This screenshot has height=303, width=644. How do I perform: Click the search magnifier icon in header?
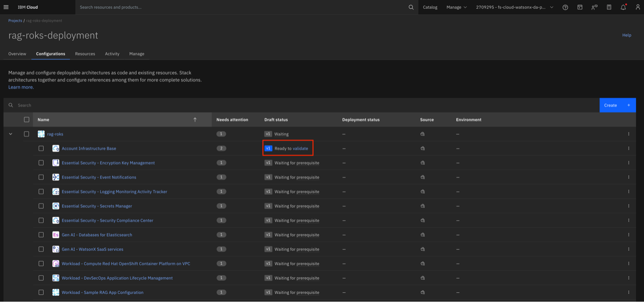411,7
